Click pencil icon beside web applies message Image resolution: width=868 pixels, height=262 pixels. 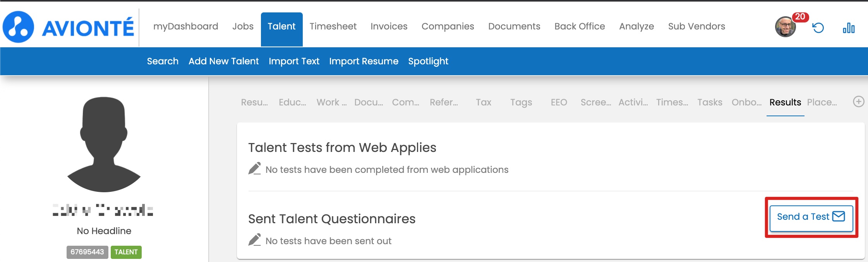(x=254, y=169)
